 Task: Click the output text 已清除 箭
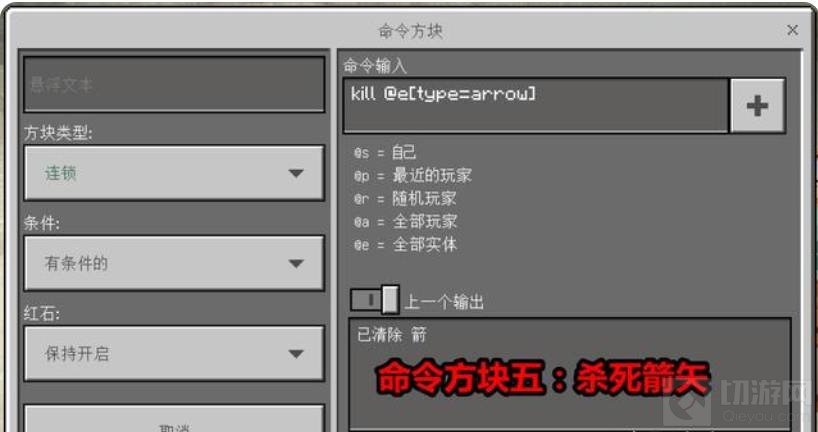(392, 334)
